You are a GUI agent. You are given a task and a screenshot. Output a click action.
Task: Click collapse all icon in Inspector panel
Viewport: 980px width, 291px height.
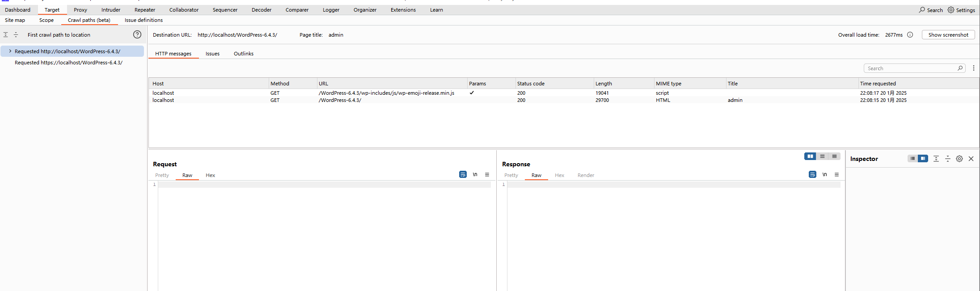click(x=947, y=159)
